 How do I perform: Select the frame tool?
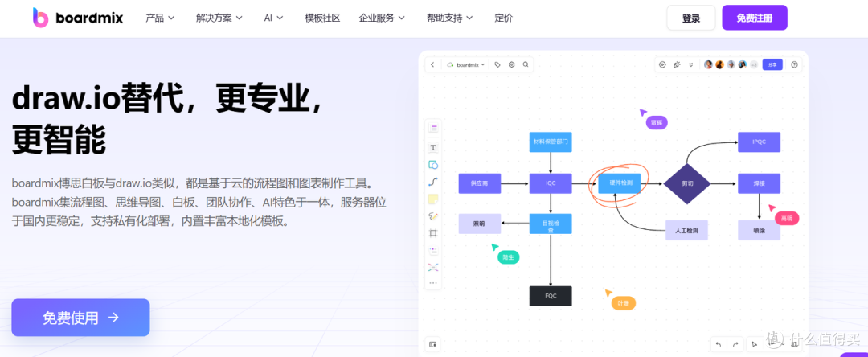click(433, 233)
